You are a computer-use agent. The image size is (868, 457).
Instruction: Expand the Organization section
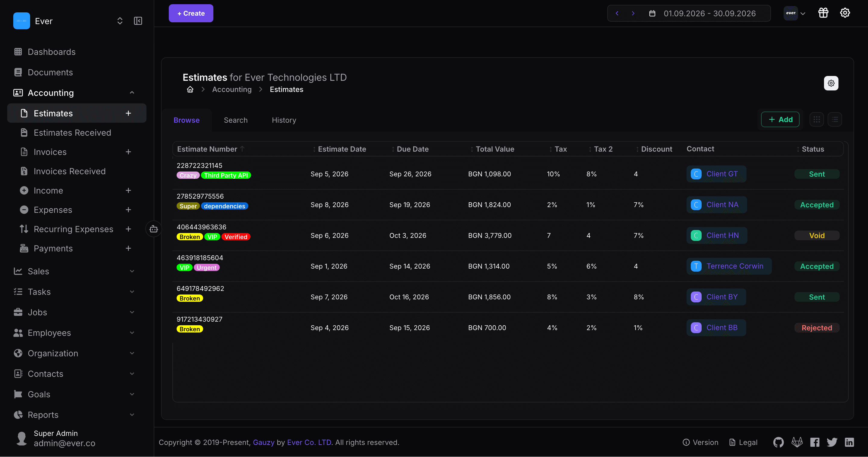tap(132, 353)
